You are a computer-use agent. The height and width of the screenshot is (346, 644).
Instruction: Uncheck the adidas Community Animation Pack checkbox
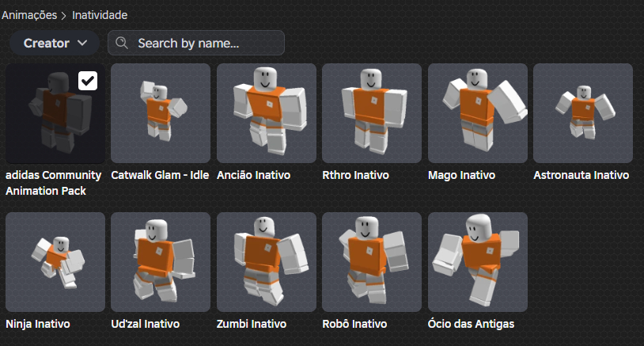(88, 81)
